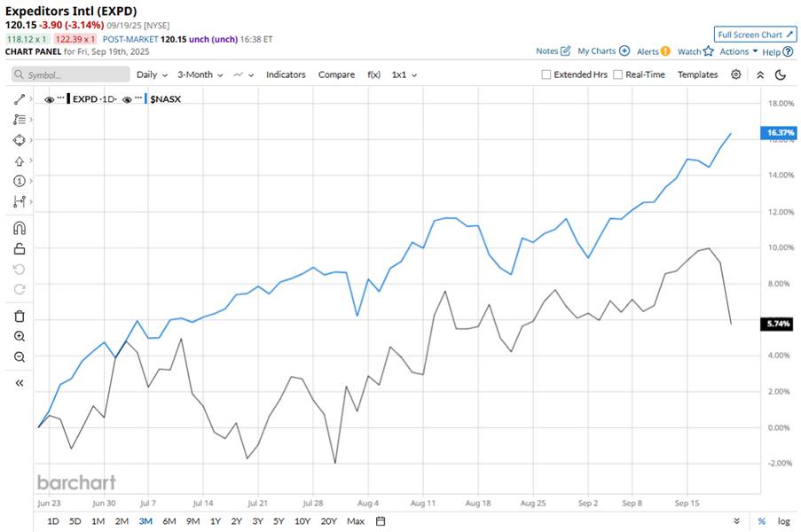
Task: Delete drawings with the trash icon
Action: 20,317
